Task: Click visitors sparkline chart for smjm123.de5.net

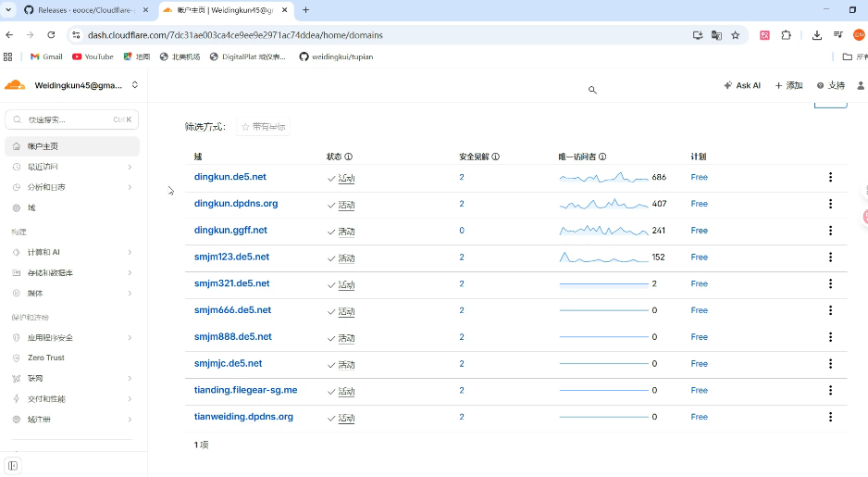Action: tap(603, 257)
